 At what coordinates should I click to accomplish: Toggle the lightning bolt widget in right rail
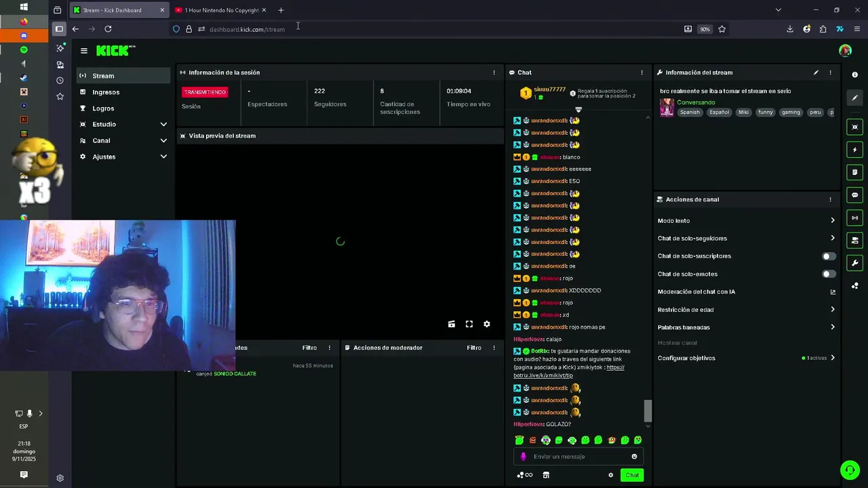tap(854, 150)
